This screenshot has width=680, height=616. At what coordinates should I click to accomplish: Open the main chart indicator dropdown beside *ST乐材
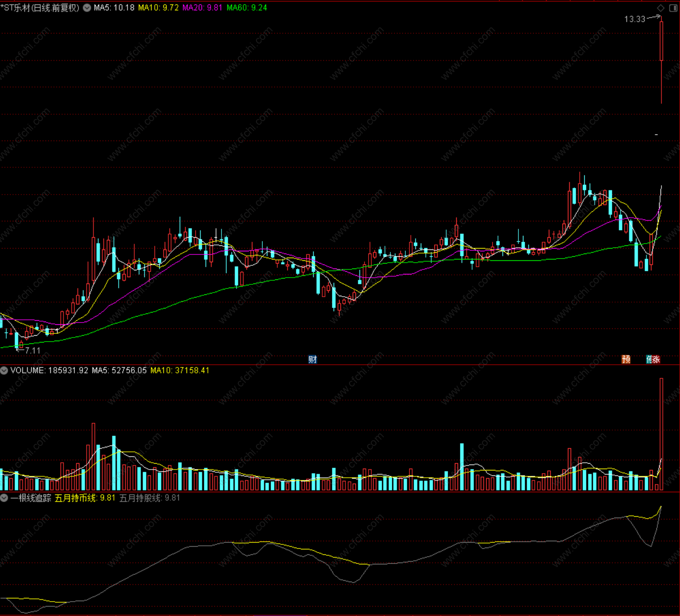[x=87, y=8]
